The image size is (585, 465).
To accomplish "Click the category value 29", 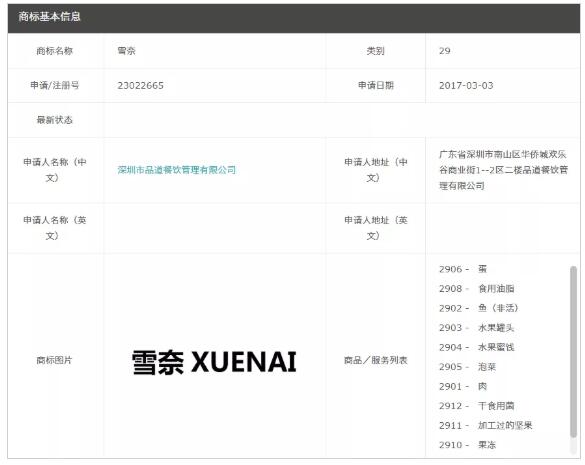I will (445, 51).
